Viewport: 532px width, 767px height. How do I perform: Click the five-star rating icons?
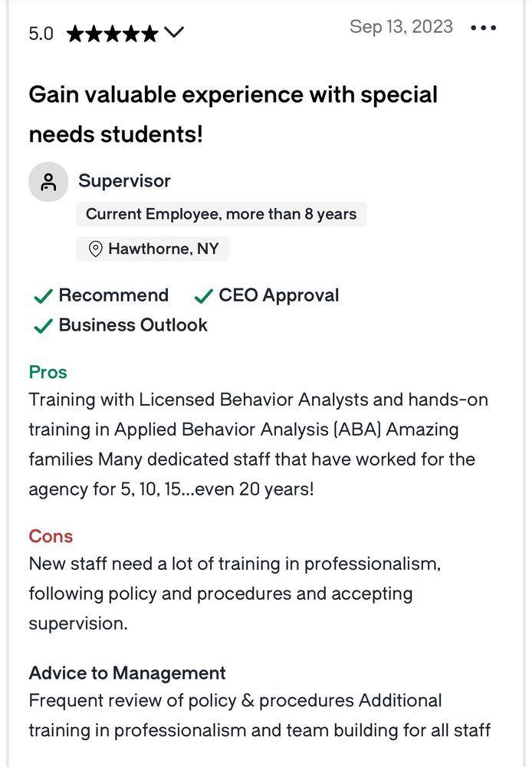113,34
